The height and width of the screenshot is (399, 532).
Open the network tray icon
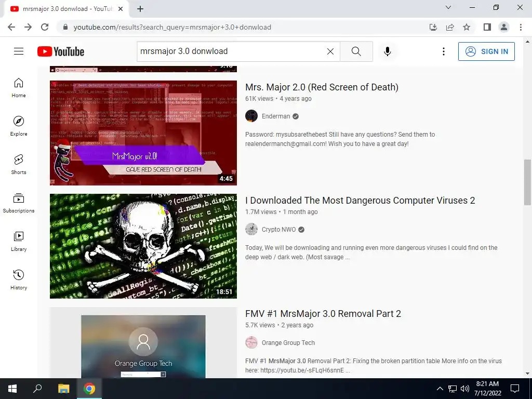[x=453, y=389]
